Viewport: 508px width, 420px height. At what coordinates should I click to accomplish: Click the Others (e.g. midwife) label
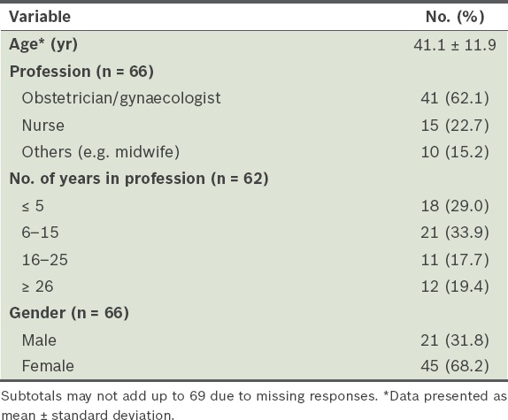coord(101,152)
